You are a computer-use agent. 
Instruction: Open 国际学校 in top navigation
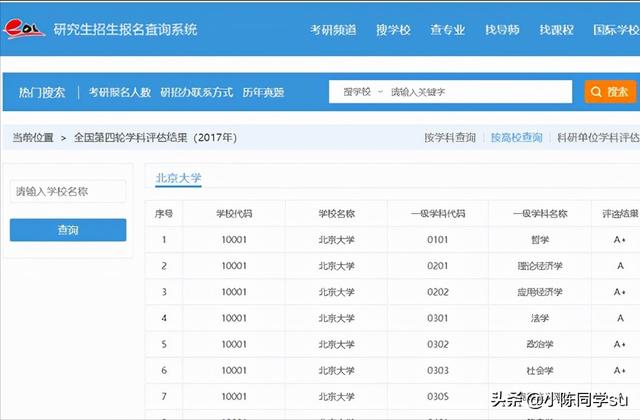(616, 30)
